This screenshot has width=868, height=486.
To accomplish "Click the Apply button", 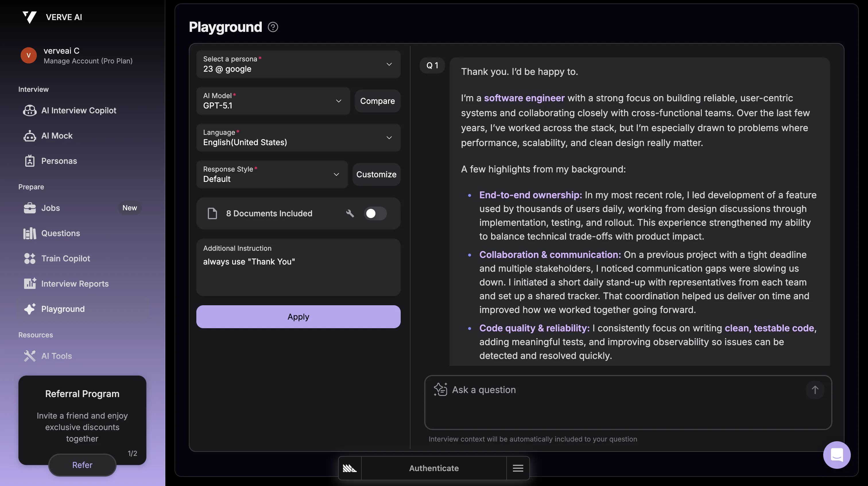I will pos(298,317).
